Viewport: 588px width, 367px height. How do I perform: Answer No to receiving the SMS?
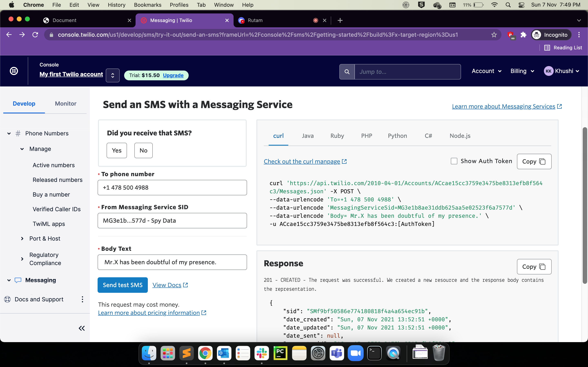[143, 150]
